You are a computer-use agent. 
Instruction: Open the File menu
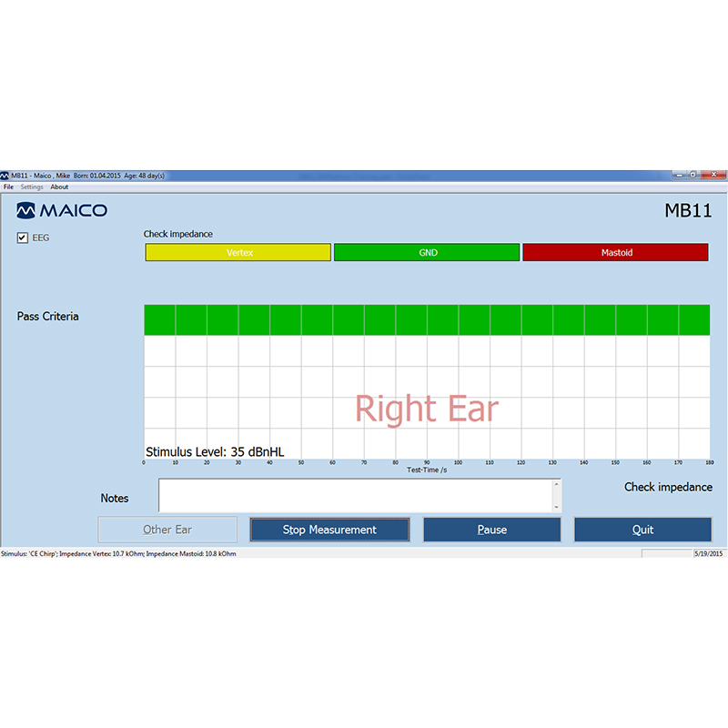click(8, 187)
